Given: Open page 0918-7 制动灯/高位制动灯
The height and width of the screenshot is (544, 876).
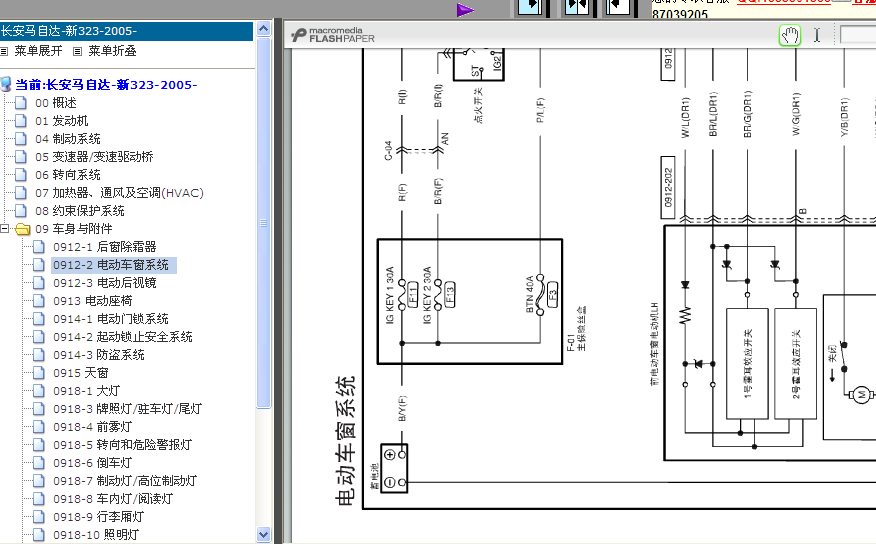Looking at the screenshot, I should (125, 481).
